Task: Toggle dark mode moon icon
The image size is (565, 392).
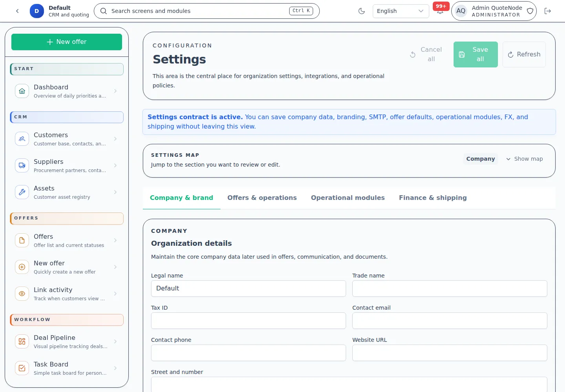Action: tap(362, 11)
